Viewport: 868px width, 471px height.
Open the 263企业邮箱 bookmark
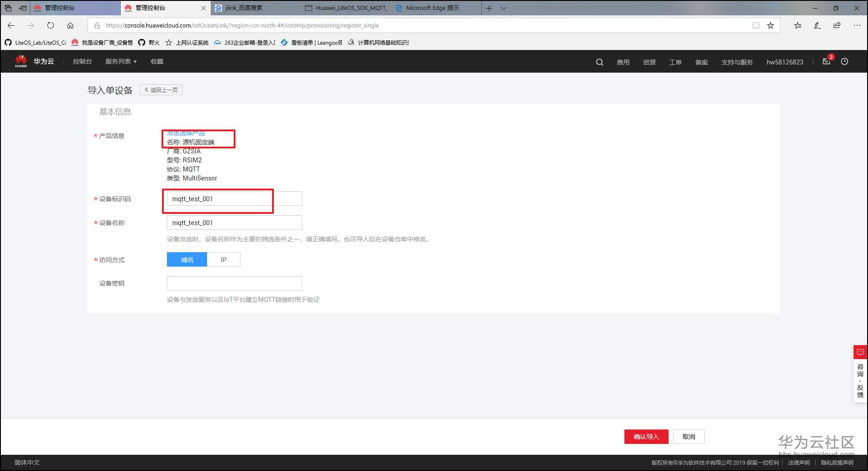(245, 42)
